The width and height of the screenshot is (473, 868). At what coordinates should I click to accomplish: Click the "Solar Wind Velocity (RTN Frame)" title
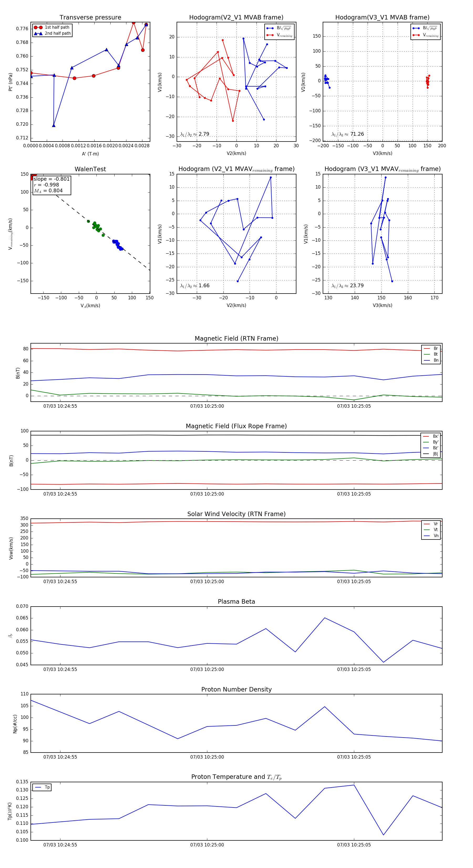point(236,514)
